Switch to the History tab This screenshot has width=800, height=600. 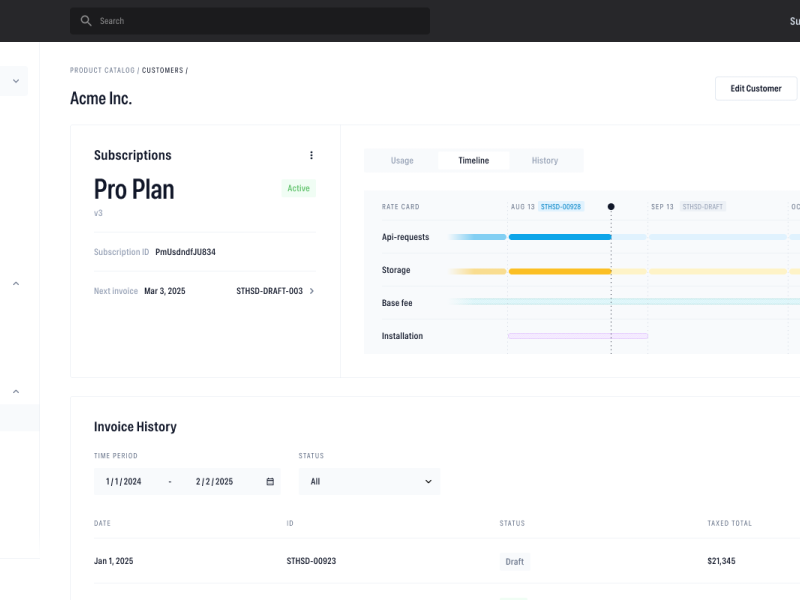pos(545,160)
